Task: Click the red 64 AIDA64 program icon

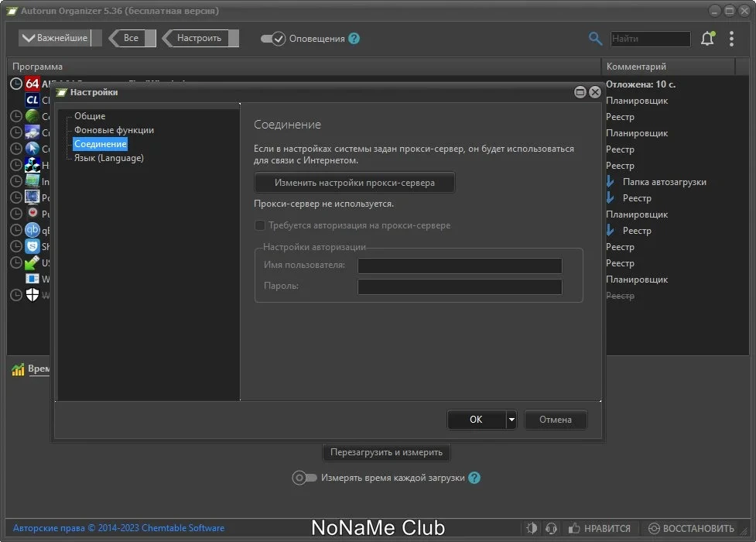Action: click(32, 84)
